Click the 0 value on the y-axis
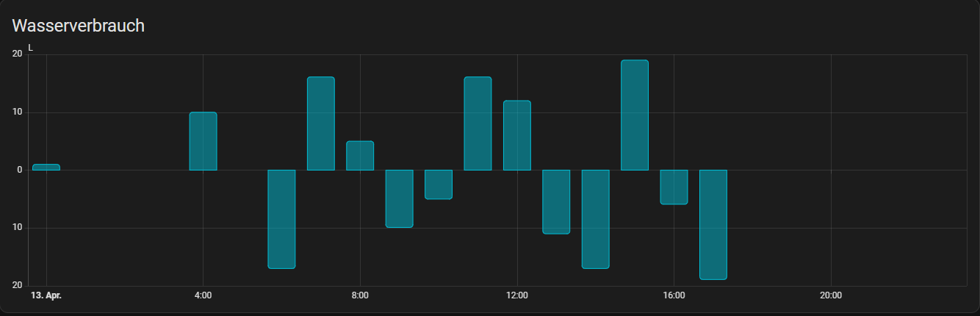This screenshot has height=316, width=980. click(20, 170)
